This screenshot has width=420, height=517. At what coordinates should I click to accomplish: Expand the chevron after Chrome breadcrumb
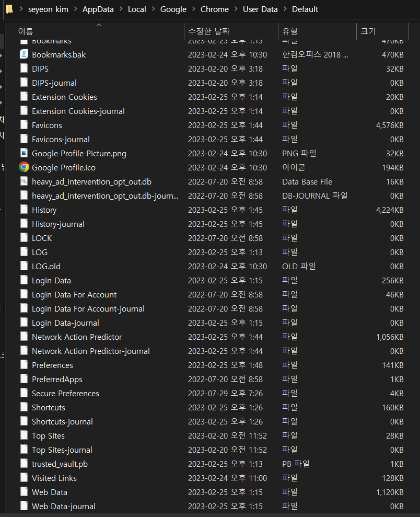[236, 9]
